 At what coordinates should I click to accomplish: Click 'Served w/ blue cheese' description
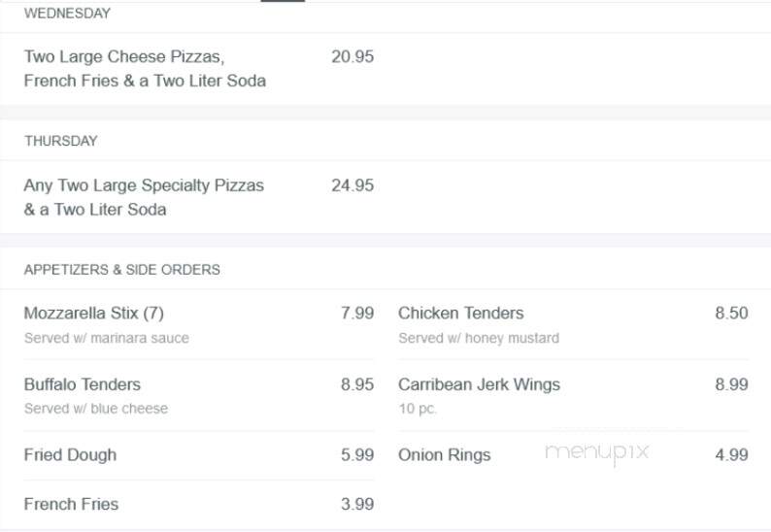(x=96, y=408)
